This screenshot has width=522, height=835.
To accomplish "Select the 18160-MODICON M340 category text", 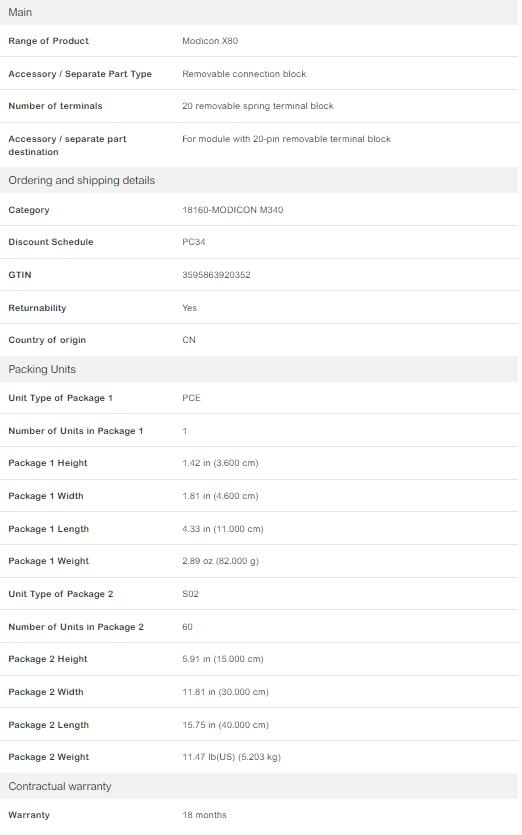I will [x=233, y=210].
